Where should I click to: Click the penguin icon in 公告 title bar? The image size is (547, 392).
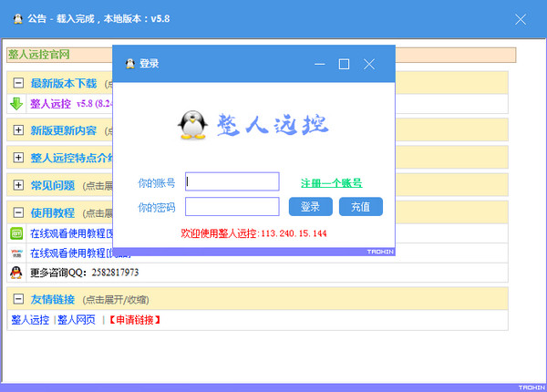click(18, 19)
